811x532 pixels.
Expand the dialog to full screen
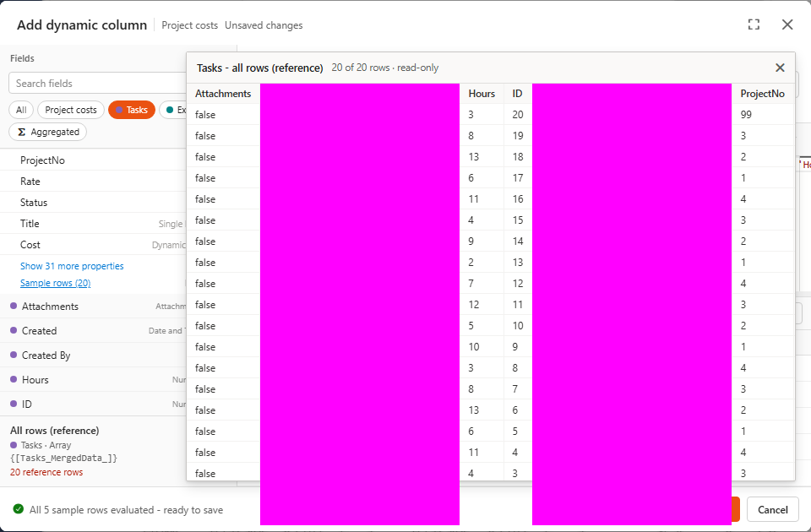(754, 24)
